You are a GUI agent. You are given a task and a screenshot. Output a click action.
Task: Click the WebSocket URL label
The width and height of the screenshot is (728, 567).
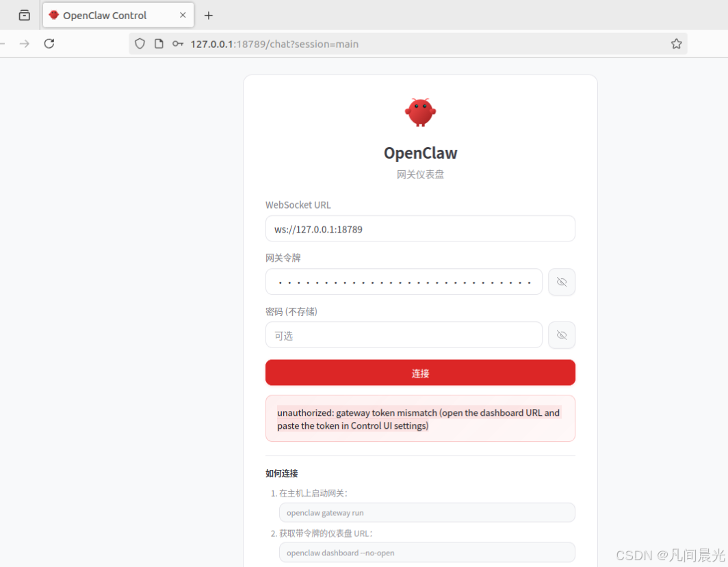[x=298, y=205]
